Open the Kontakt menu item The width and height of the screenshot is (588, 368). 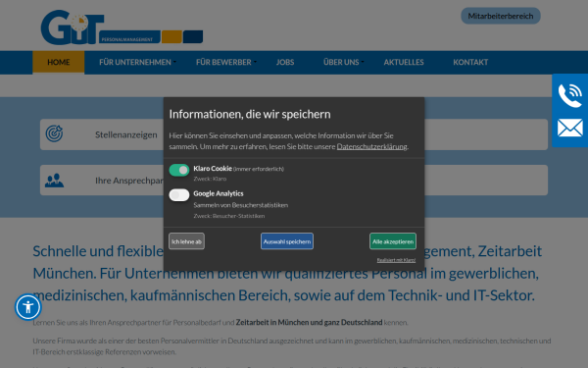click(470, 63)
